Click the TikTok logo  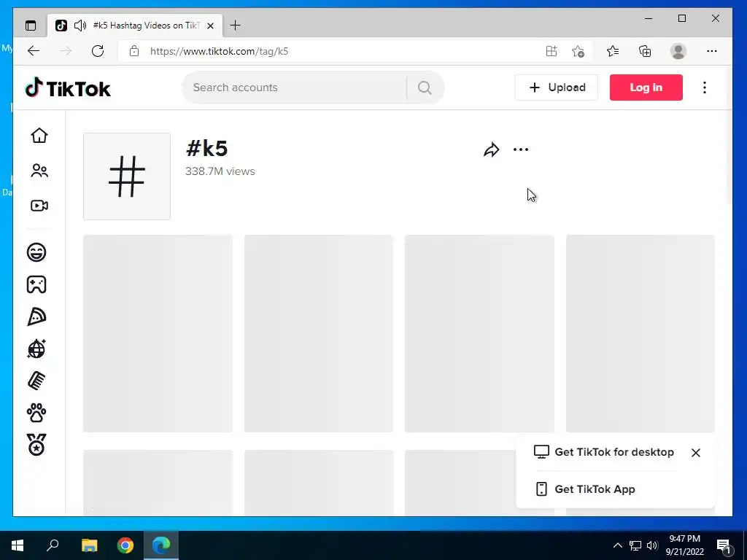[68, 87]
